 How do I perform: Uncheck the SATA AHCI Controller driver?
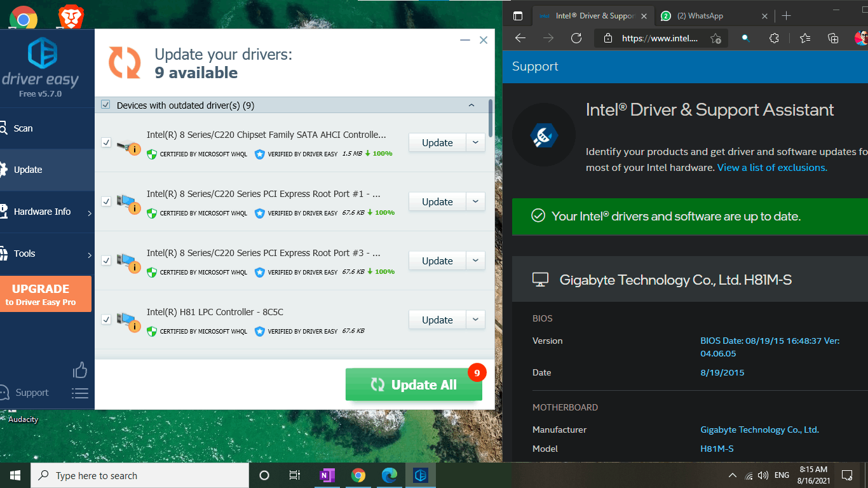pos(106,142)
